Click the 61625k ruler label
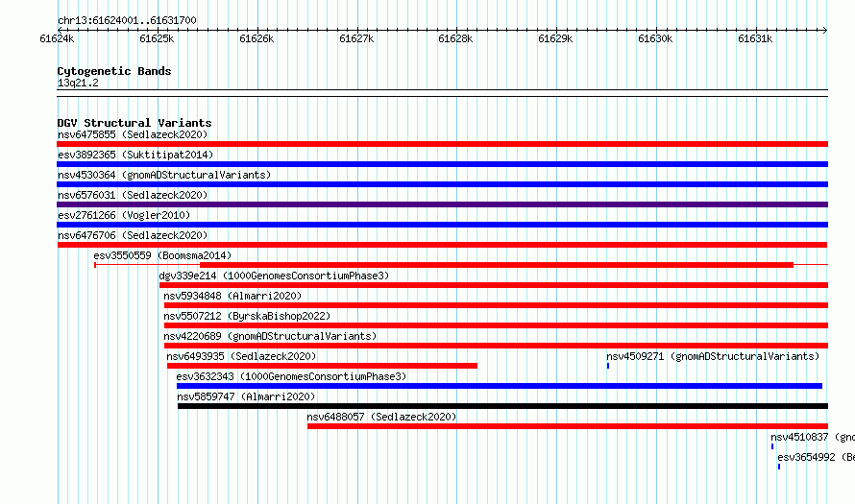Viewport: 855px width, 504px height. [x=157, y=38]
